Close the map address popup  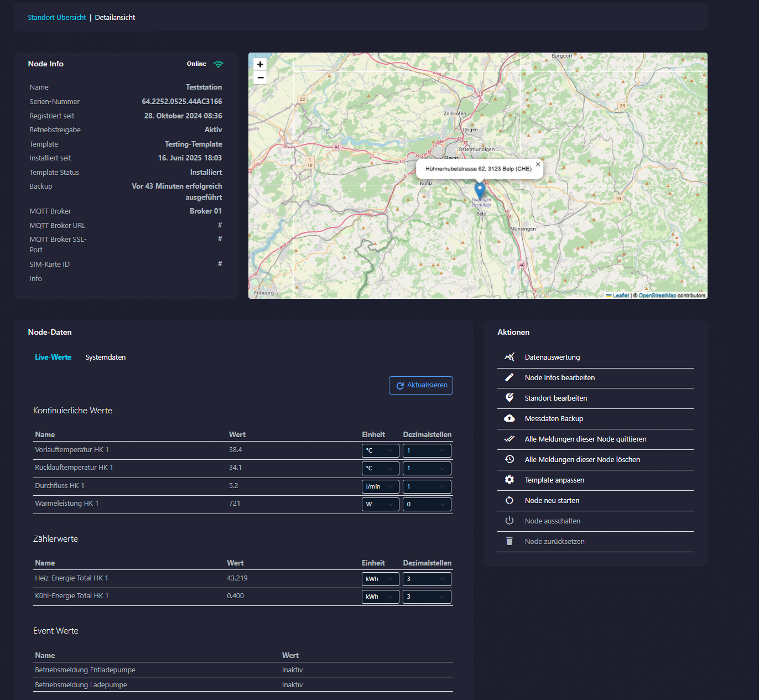point(538,164)
